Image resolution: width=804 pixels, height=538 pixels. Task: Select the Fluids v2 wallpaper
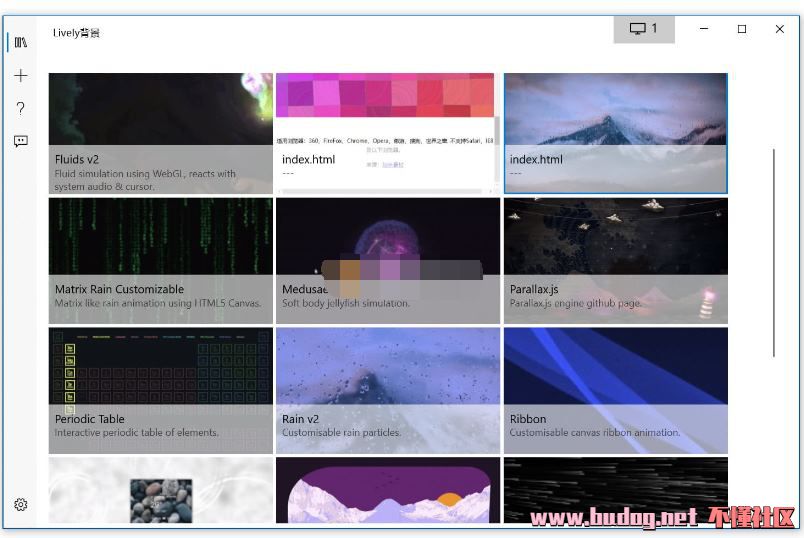pyautogui.click(x=160, y=132)
